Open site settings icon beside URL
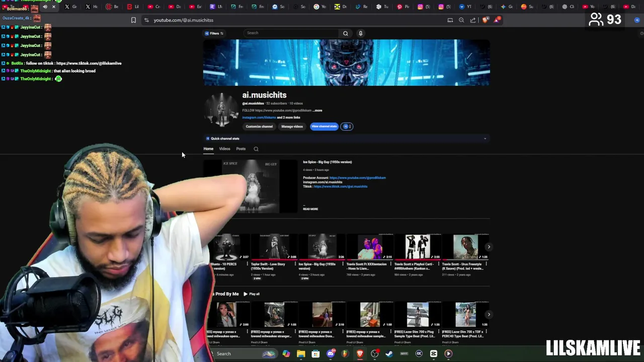 (146, 20)
